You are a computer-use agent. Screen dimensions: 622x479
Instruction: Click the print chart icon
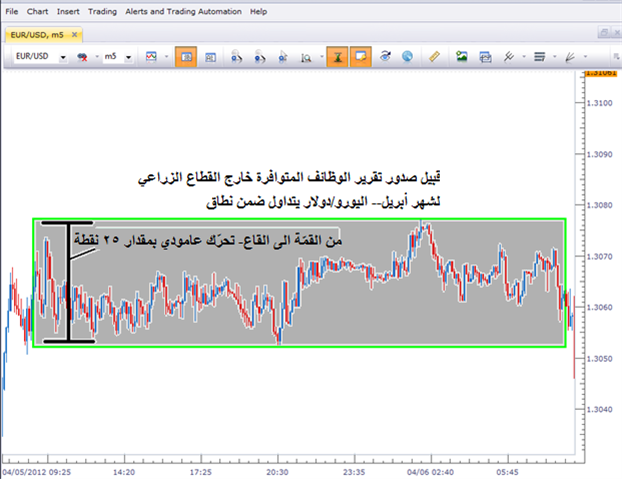pyautogui.click(x=485, y=57)
